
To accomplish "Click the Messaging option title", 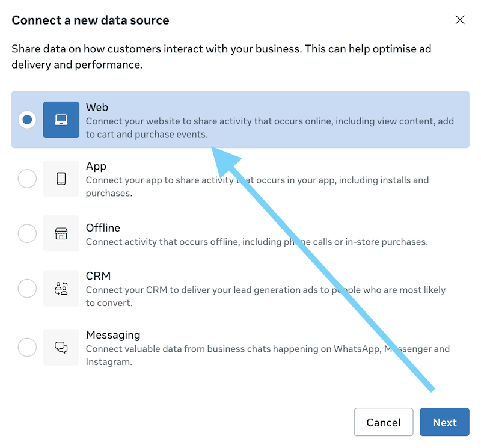I will pos(113,335).
